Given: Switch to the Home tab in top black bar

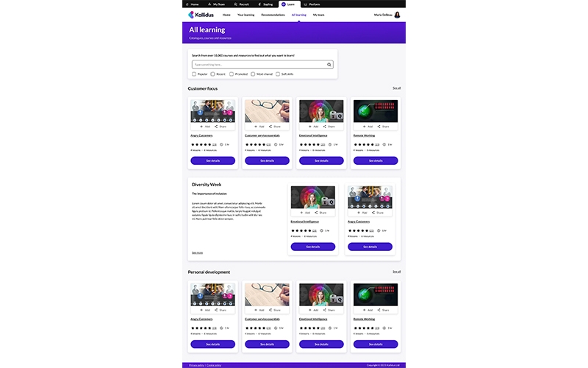Looking at the screenshot, I should [x=193, y=4].
